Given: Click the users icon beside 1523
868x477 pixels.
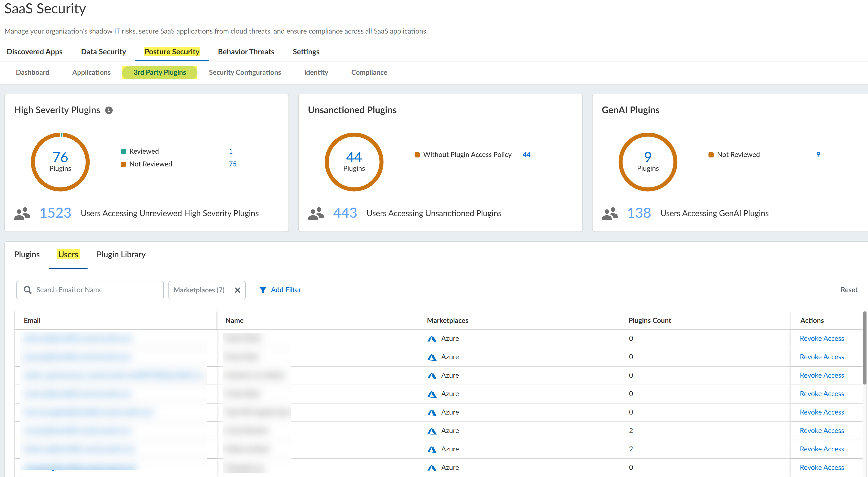Looking at the screenshot, I should click(22, 213).
